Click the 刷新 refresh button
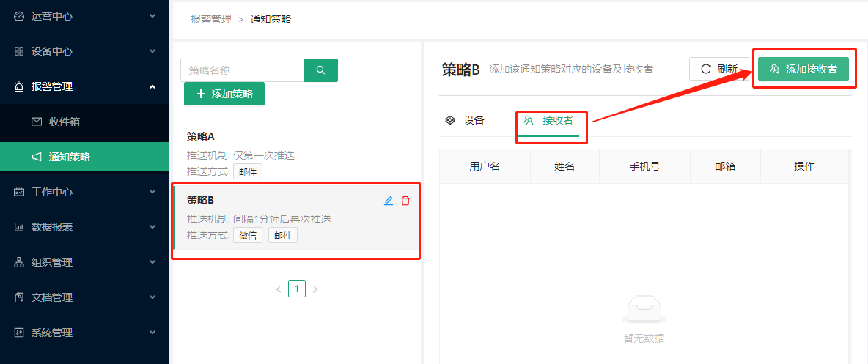Image resolution: width=868 pixels, height=364 pixels. pos(718,69)
